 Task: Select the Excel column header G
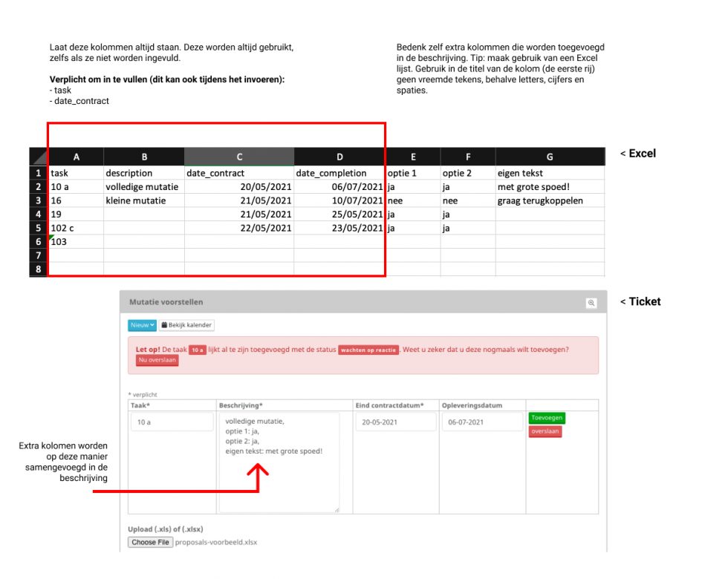549,156
